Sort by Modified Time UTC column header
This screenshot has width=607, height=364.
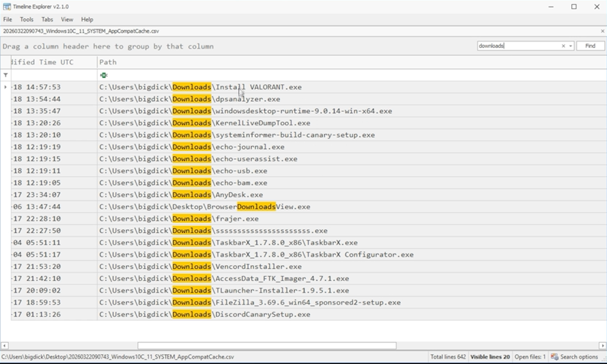54,62
